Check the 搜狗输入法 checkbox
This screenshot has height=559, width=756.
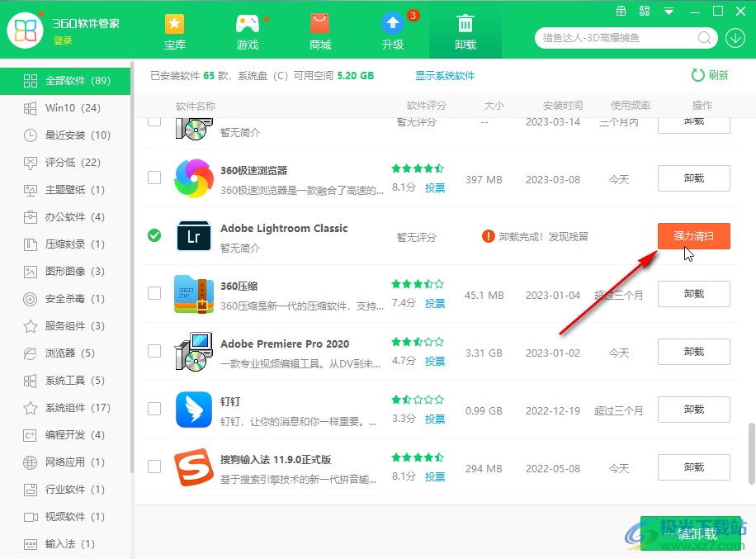click(x=154, y=467)
